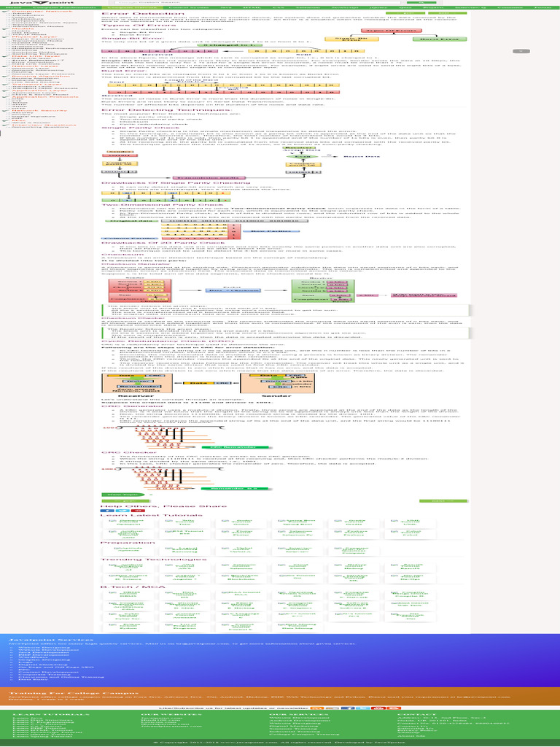Open the Blockchain tutorial card
Screen dimensions: 560x747
coord(241,578)
